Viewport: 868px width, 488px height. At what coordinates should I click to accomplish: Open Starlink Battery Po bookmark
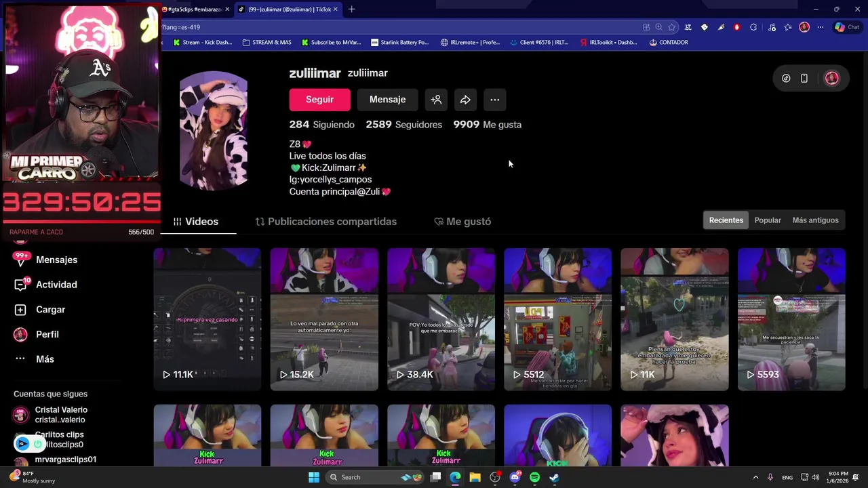(400, 42)
